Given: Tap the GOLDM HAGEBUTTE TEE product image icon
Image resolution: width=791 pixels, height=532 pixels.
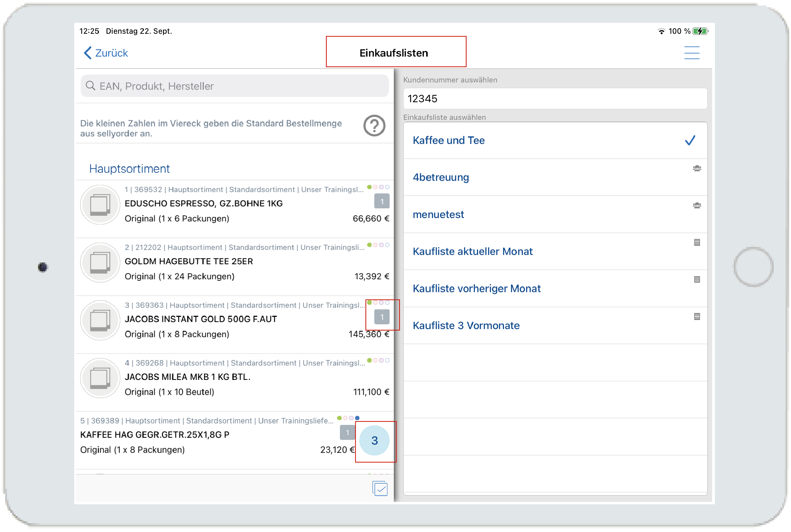Looking at the screenshot, I should 100,262.
